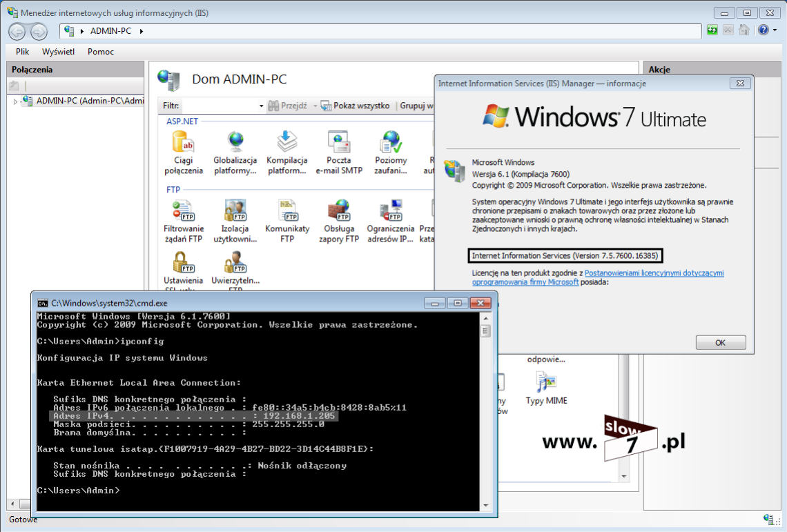Click the green refresh page icon
The height and width of the screenshot is (532, 787).
(x=712, y=30)
